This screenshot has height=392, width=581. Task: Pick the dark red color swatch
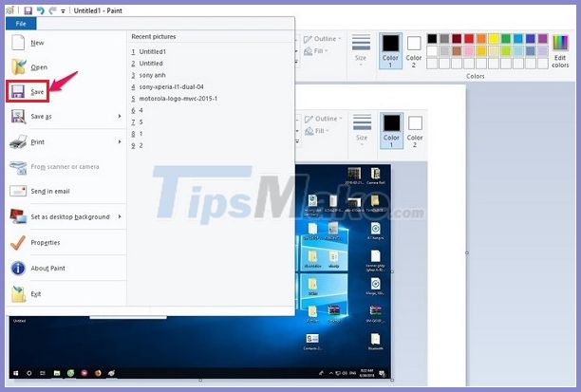pos(457,38)
